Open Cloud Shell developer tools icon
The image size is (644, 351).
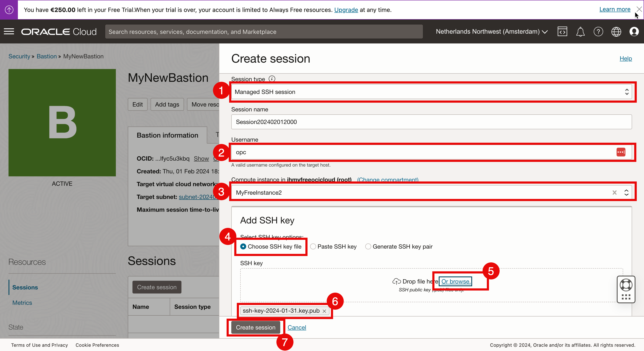(562, 32)
